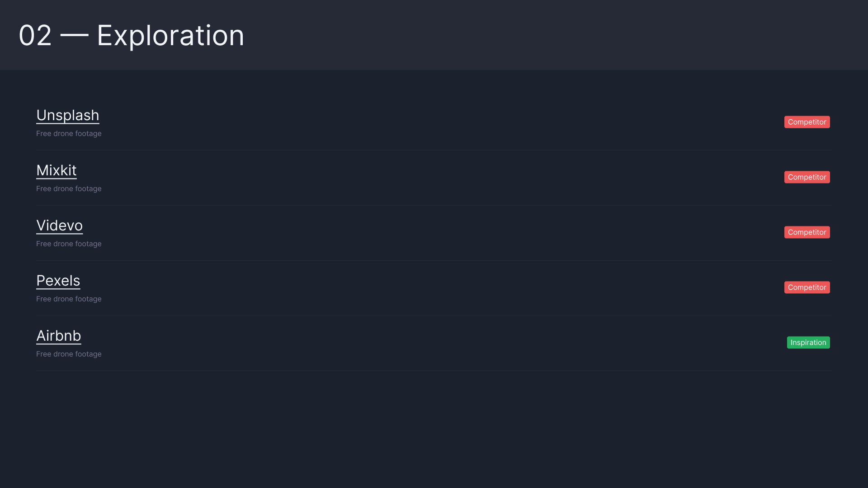Viewport: 868px width, 488px height.
Task: Click the Competitor badge for Unsplash
Action: pos(807,122)
